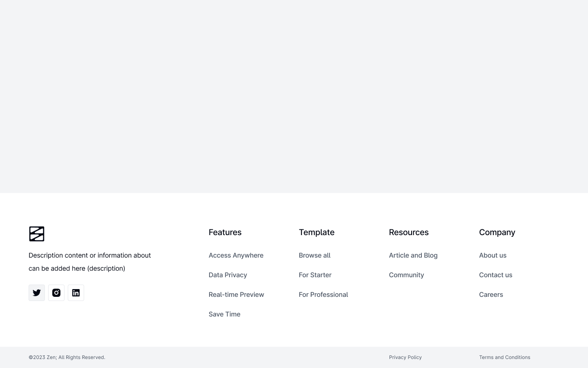The height and width of the screenshot is (368, 588).
Task: Open the Instagram social icon
Action: [x=56, y=293]
